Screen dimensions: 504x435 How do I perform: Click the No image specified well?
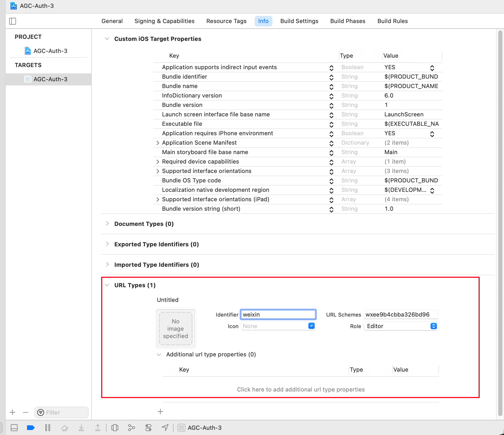point(176,329)
